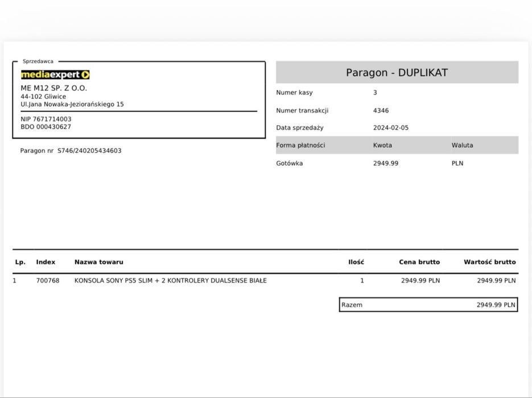Viewport: 532px width, 398px height.
Task: Click the 'Ilość' table header
Action: [x=356, y=262]
